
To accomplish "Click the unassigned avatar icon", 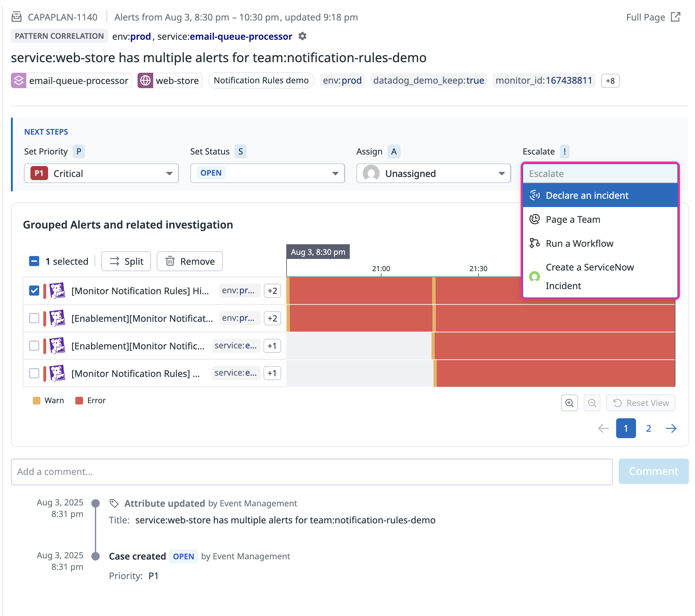I will (371, 173).
